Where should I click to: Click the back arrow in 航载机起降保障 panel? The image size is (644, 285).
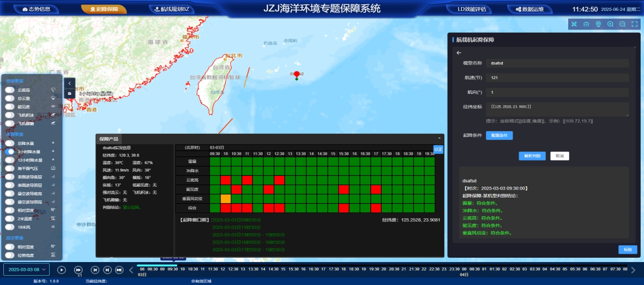[x=459, y=52]
